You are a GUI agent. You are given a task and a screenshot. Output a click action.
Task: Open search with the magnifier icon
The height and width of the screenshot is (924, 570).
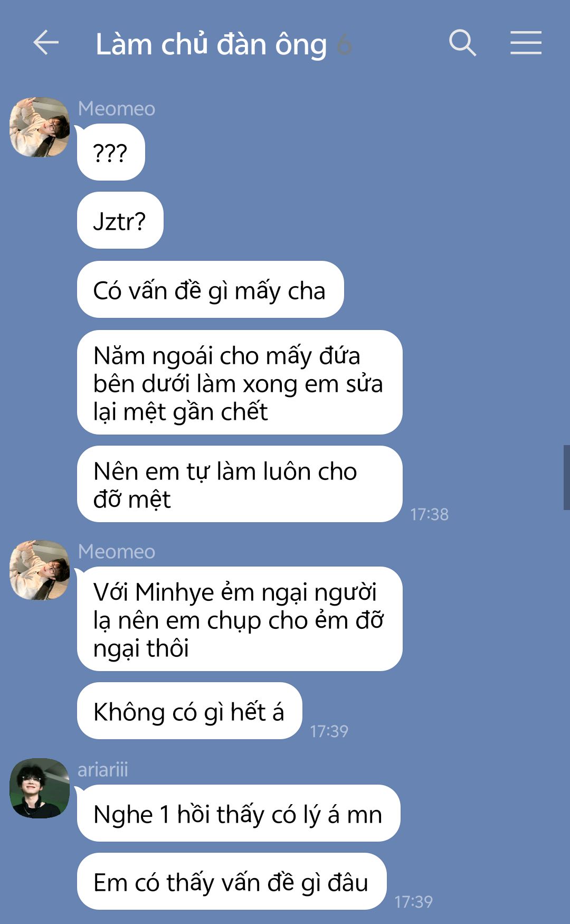click(462, 43)
